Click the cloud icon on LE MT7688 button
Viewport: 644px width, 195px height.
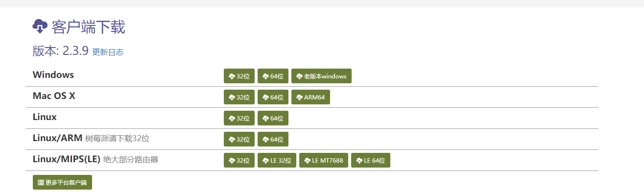[307, 161]
